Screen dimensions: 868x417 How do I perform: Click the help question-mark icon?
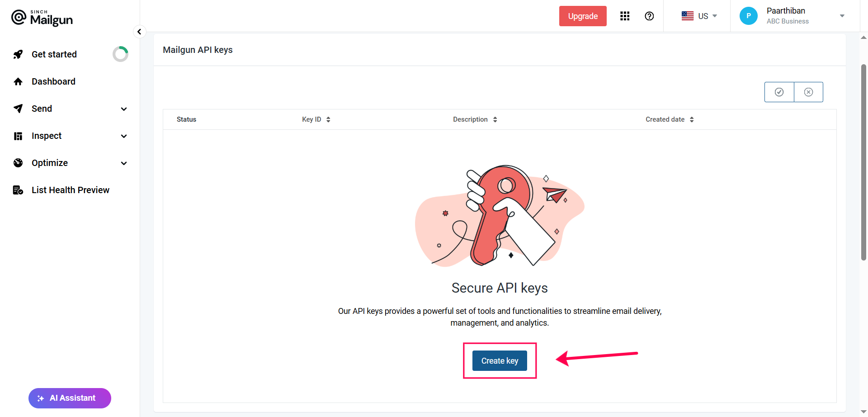click(x=649, y=16)
